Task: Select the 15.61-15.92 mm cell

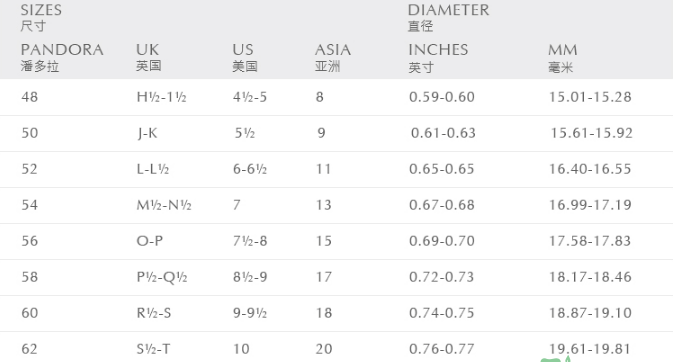Action: (x=591, y=133)
